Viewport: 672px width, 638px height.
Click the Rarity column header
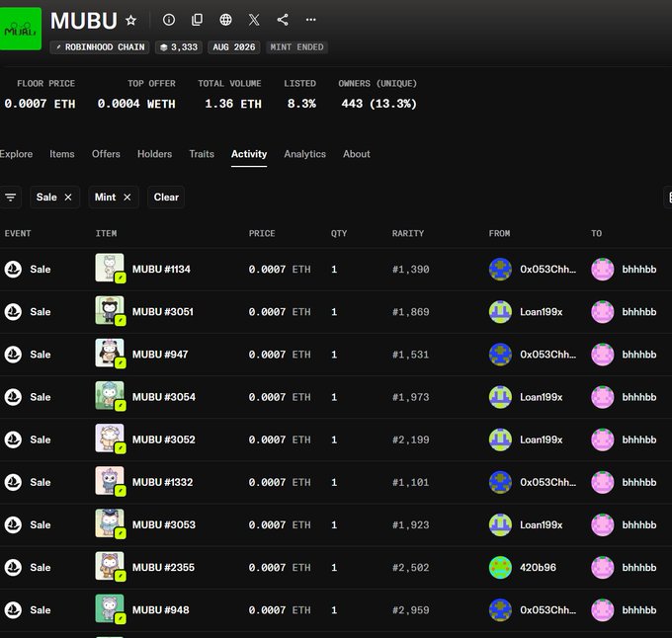click(x=408, y=233)
